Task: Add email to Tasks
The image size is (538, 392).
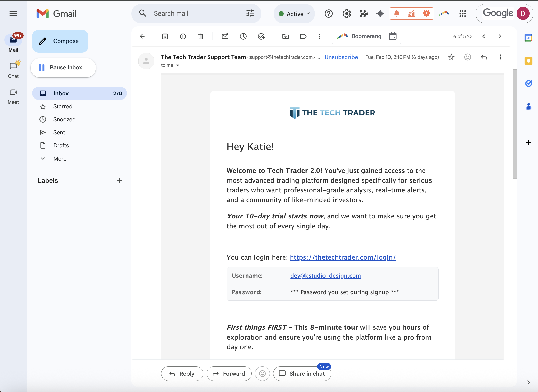Action: [261, 36]
